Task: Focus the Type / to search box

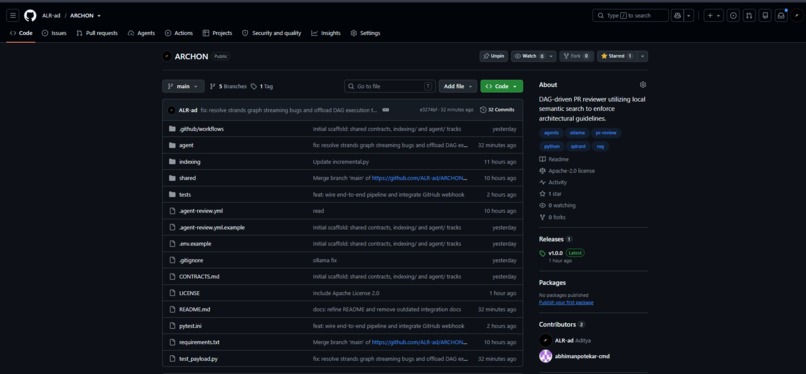Action: click(630, 15)
